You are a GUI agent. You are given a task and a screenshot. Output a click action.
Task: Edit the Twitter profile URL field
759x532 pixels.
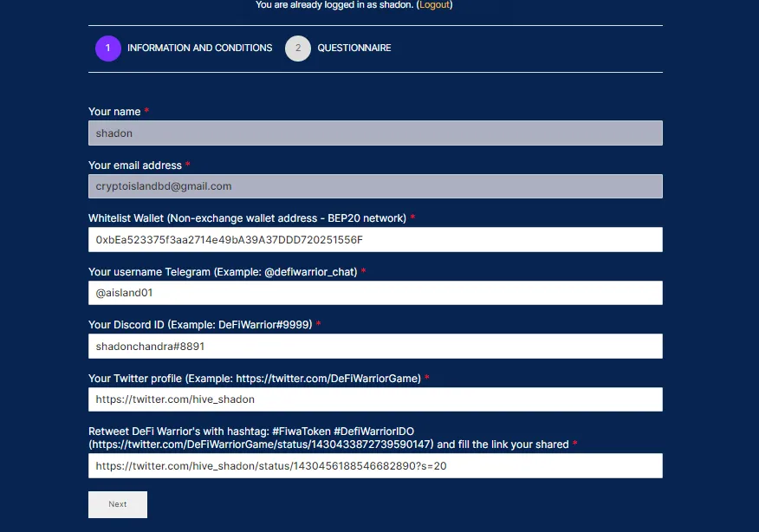pyautogui.click(x=375, y=399)
